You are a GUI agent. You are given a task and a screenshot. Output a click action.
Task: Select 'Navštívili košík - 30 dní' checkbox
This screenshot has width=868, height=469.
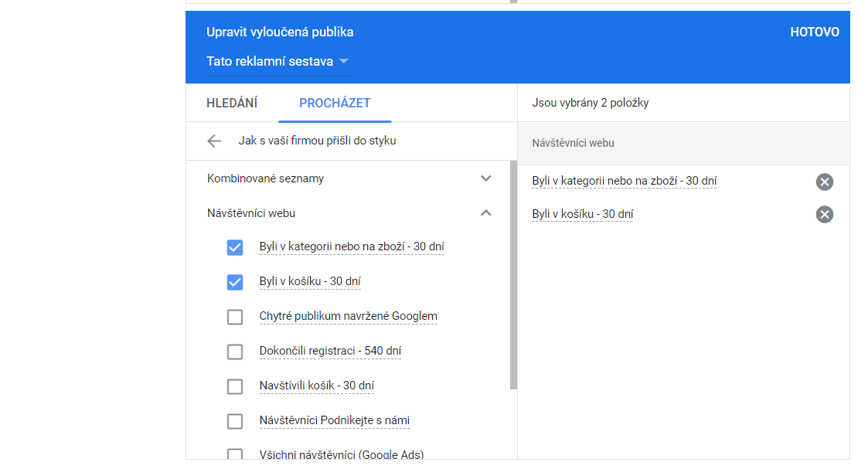[235, 386]
